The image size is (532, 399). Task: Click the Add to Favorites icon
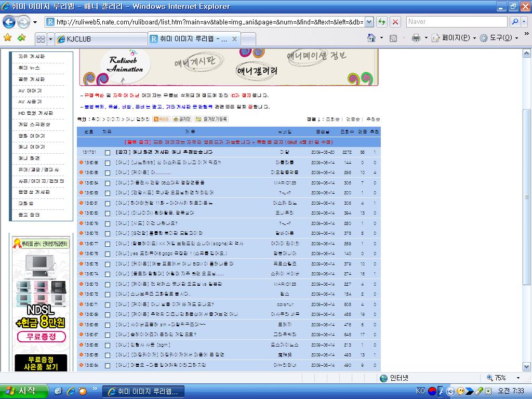coord(21,38)
